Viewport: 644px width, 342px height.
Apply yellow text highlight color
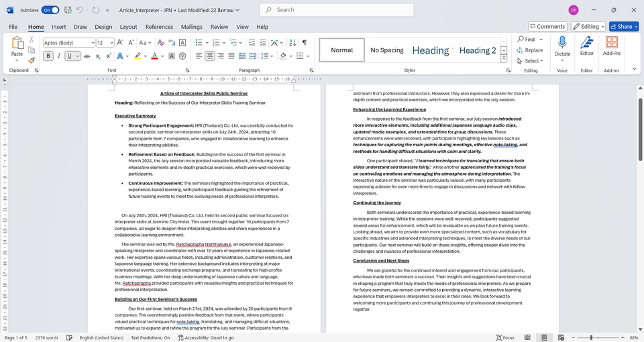[x=138, y=56]
